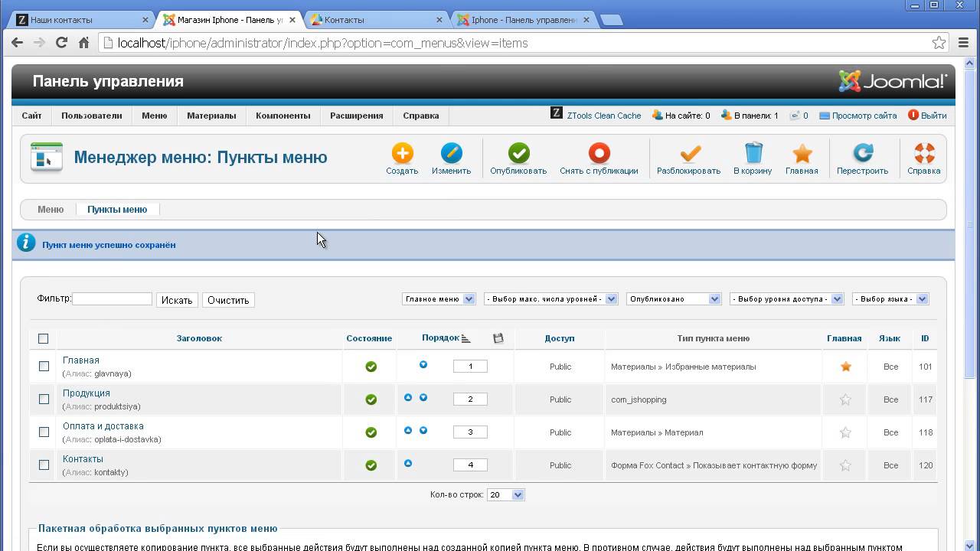The width and height of the screenshot is (980, 551).
Task: Click the Фильтр text input
Action: [112, 299]
